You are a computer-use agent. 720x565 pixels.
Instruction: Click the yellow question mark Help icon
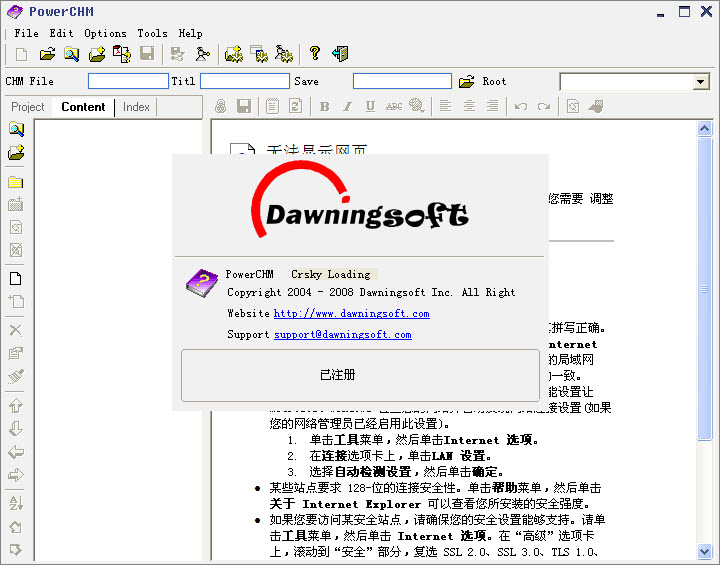click(x=314, y=54)
